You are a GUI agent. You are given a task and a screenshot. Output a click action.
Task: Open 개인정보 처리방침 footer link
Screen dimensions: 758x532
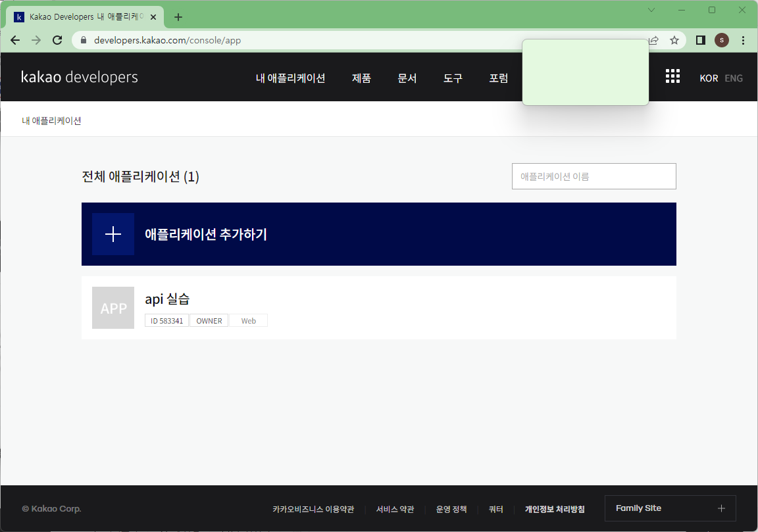555,509
